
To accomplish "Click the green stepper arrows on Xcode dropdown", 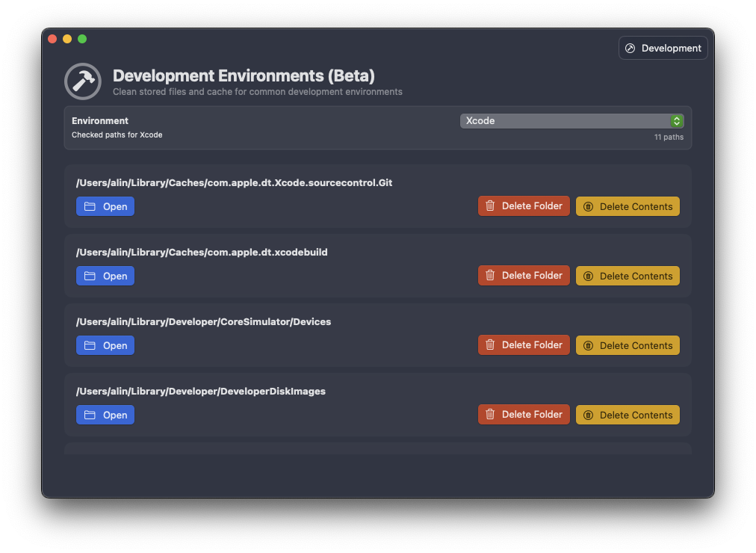I will coord(677,121).
